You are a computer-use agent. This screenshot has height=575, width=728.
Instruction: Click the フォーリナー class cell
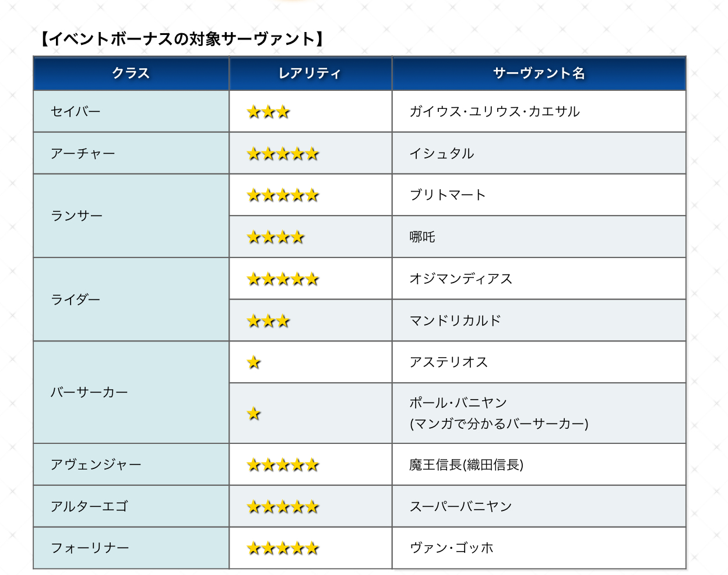(90, 548)
